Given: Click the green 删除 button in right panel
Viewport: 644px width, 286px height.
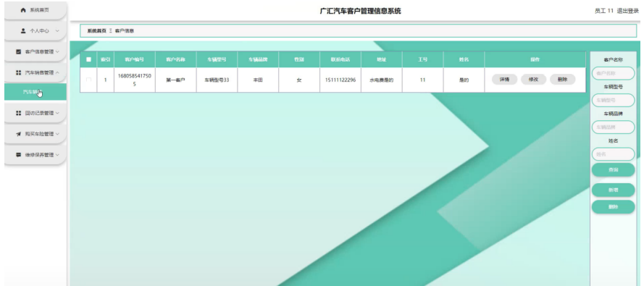Looking at the screenshot, I should [613, 207].
